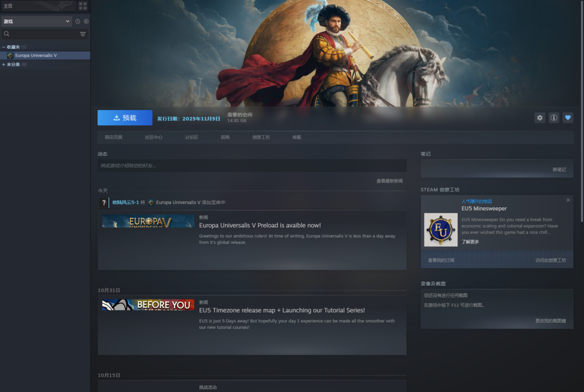The image size is (584, 392).
Task: Select Europa Universalis V in the sidebar
Action: (x=36, y=56)
